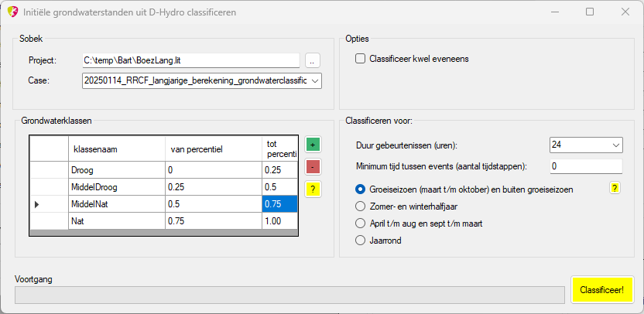Screen dimensions: 644x314
Task: Click the van percentiel column header
Action: pos(214,149)
